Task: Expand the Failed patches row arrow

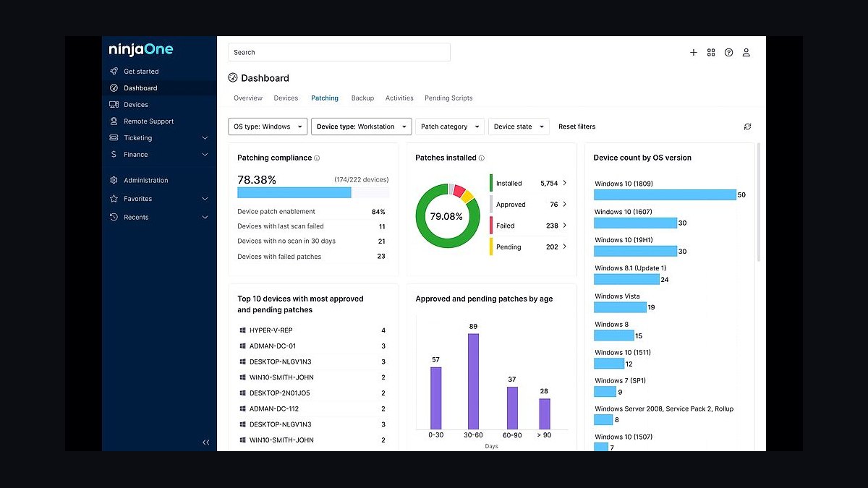Action: pyautogui.click(x=565, y=226)
